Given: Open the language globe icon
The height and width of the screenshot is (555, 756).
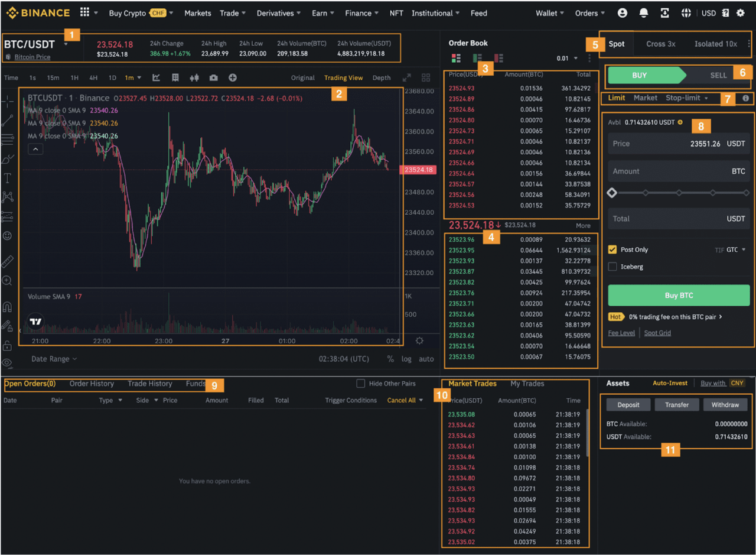Looking at the screenshot, I should point(686,13).
